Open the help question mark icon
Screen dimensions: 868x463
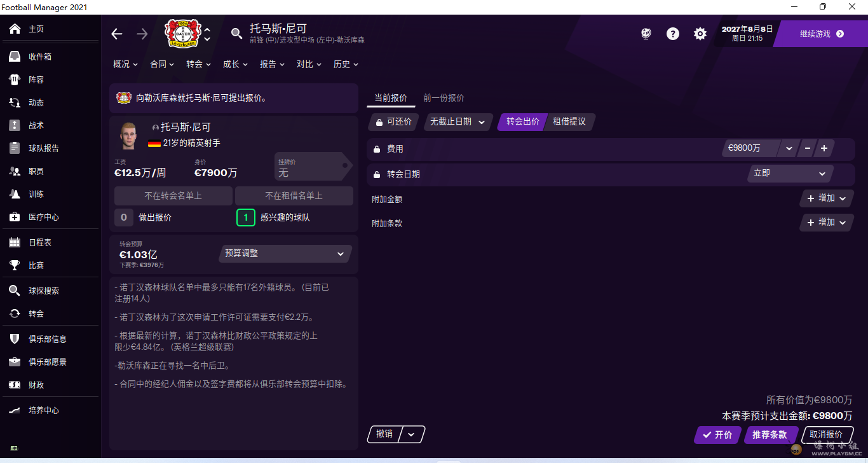pyautogui.click(x=672, y=34)
